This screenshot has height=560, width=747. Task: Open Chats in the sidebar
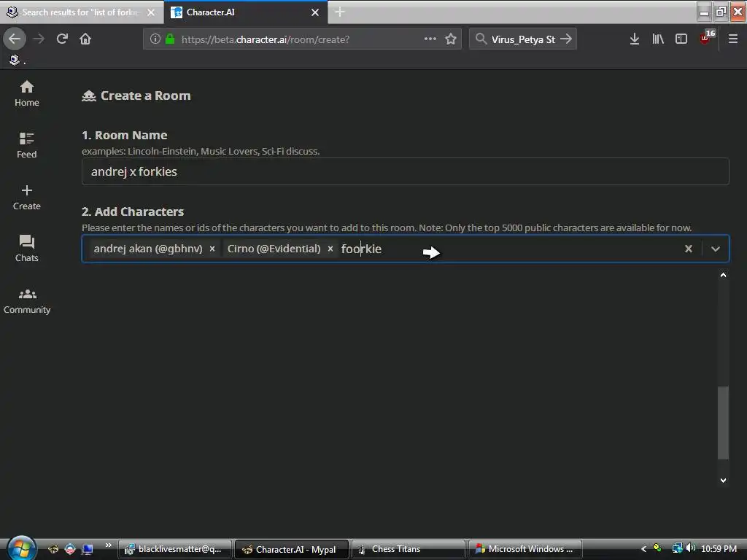click(27, 249)
